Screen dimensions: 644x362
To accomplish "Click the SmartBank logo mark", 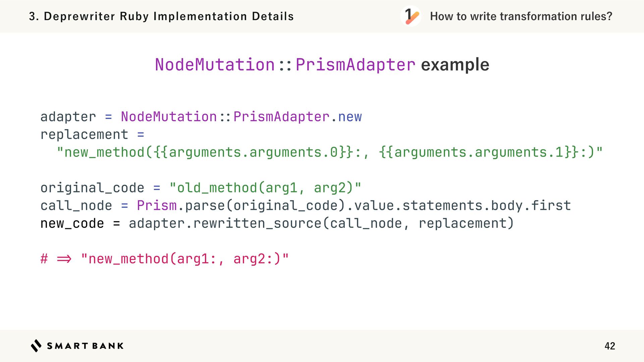I will tap(36, 346).
